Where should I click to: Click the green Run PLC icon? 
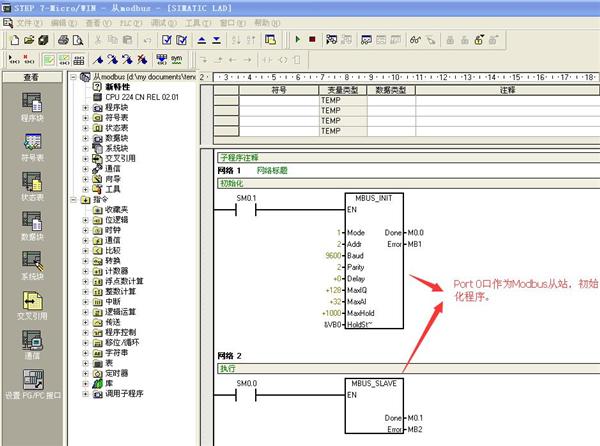[298, 39]
